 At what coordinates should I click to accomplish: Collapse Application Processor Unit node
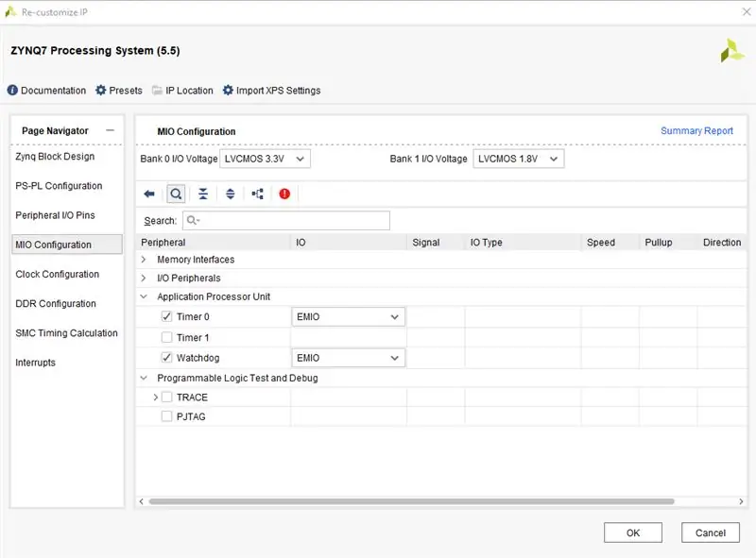tap(144, 296)
